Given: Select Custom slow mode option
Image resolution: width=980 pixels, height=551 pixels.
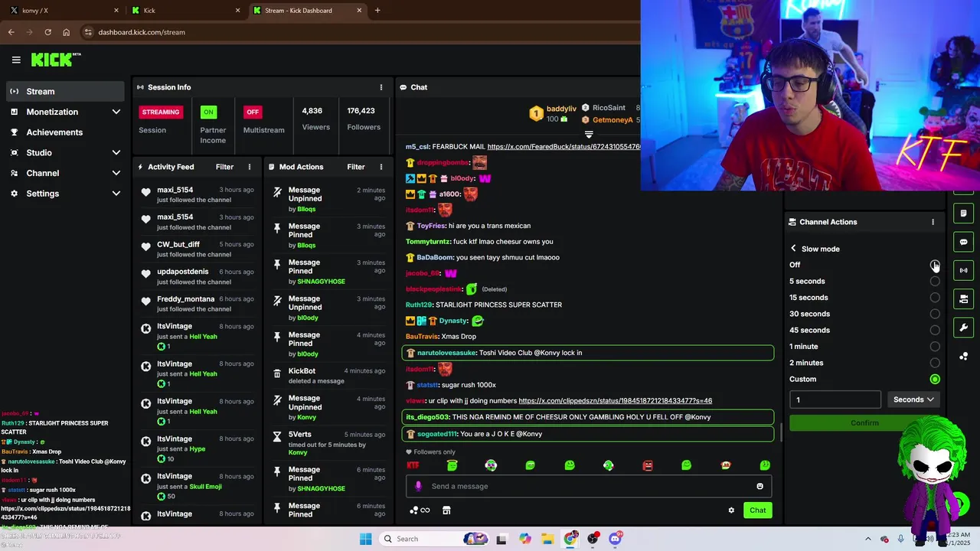Looking at the screenshot, I should click(935, 379).
